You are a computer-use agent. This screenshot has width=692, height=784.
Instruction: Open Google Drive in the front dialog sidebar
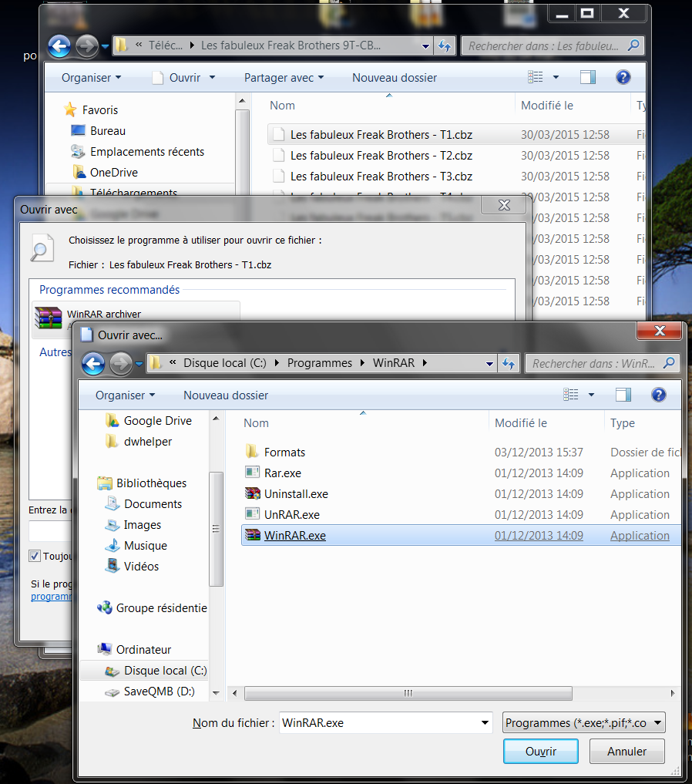157,420
